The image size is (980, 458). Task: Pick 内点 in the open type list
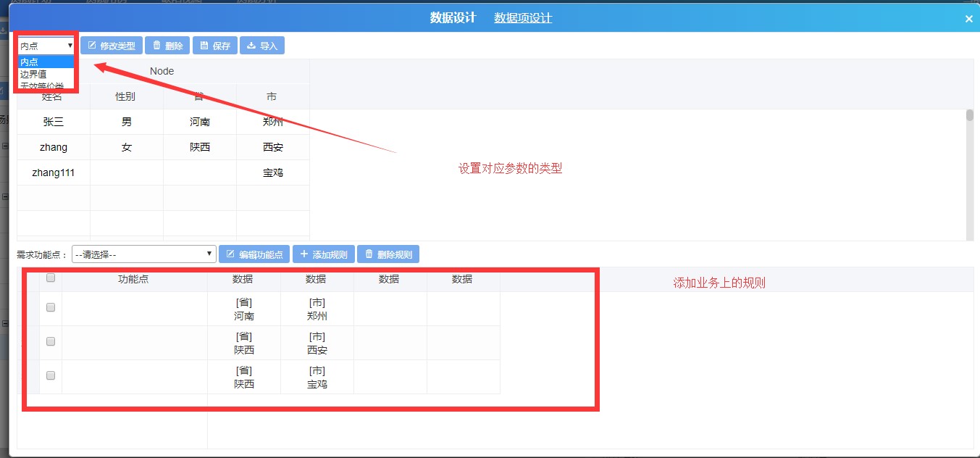pos(30,62)
